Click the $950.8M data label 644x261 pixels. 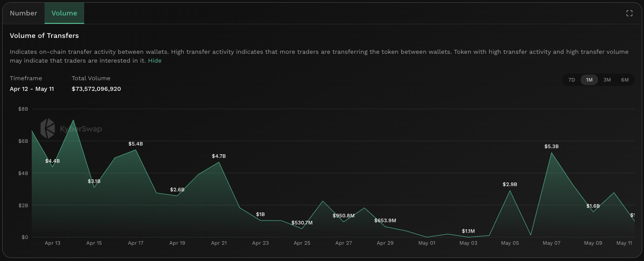point(343,216)
